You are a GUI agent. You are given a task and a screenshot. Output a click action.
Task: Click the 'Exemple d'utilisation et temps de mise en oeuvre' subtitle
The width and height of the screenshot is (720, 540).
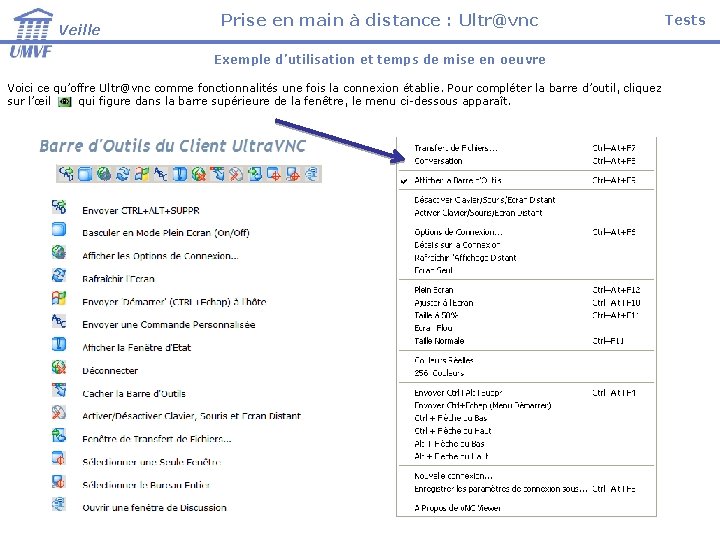(380, 60)
